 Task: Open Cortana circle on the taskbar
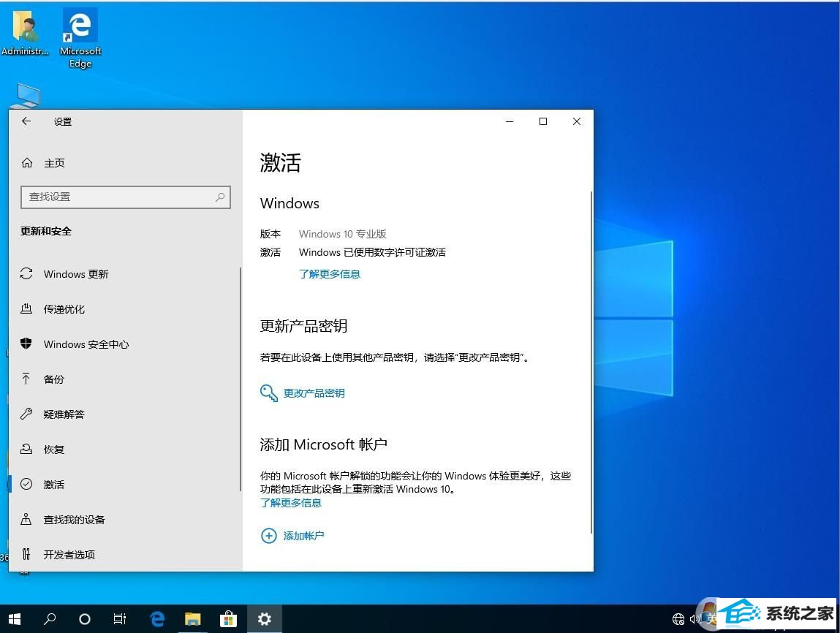tap(85, 619)
